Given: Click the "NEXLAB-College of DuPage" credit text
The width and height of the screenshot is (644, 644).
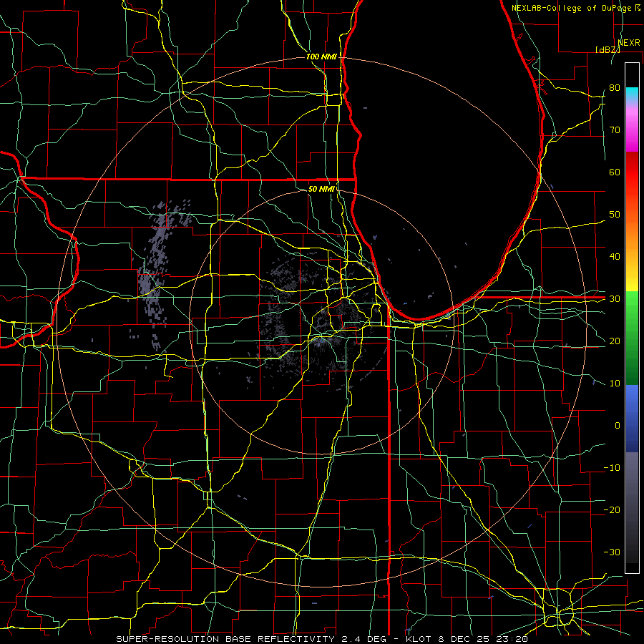Looking at the screenshot, I should click(x=572, y=8).
